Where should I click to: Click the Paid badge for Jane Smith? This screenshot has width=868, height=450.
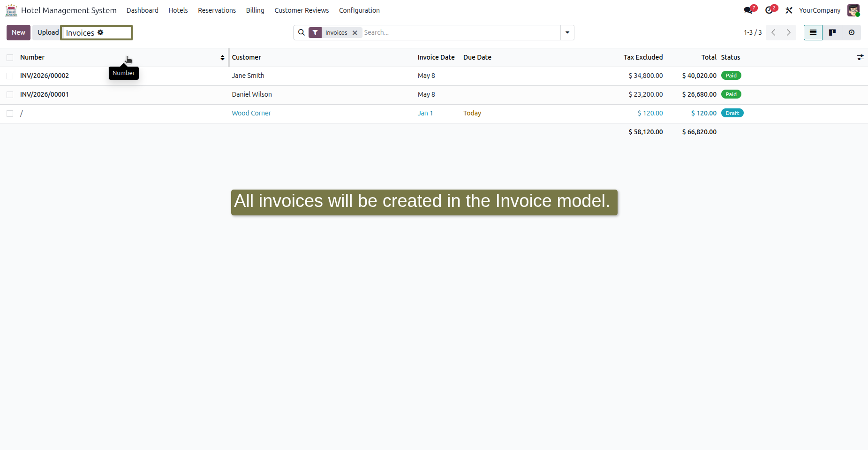point(731,76)
